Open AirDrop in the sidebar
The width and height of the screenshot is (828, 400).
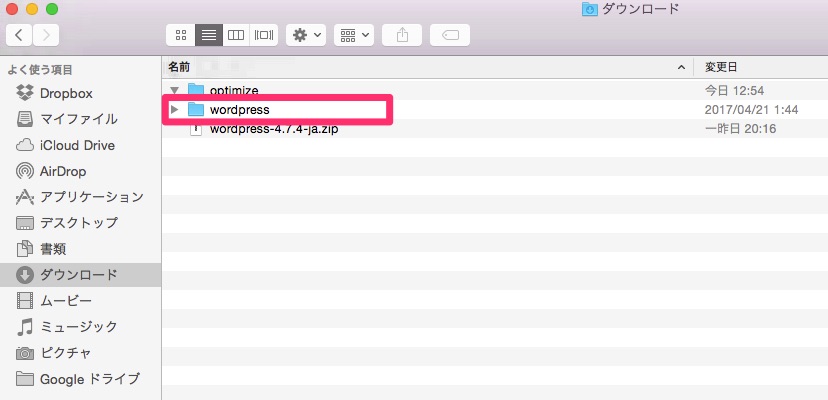pyautogui.click(x=80, y=171)
